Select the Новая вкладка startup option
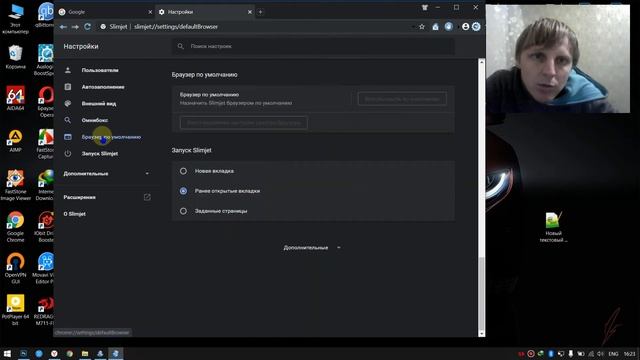This screenshot has width=640, height=360. tap(183, 171)
